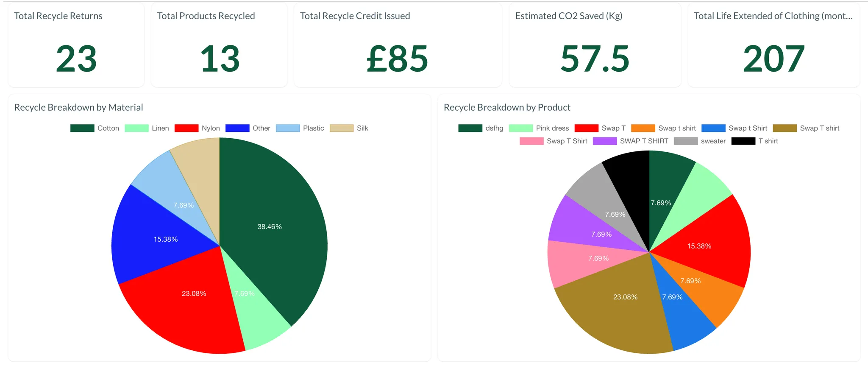Toggle the Pink dress legend entry

(539, 128)
